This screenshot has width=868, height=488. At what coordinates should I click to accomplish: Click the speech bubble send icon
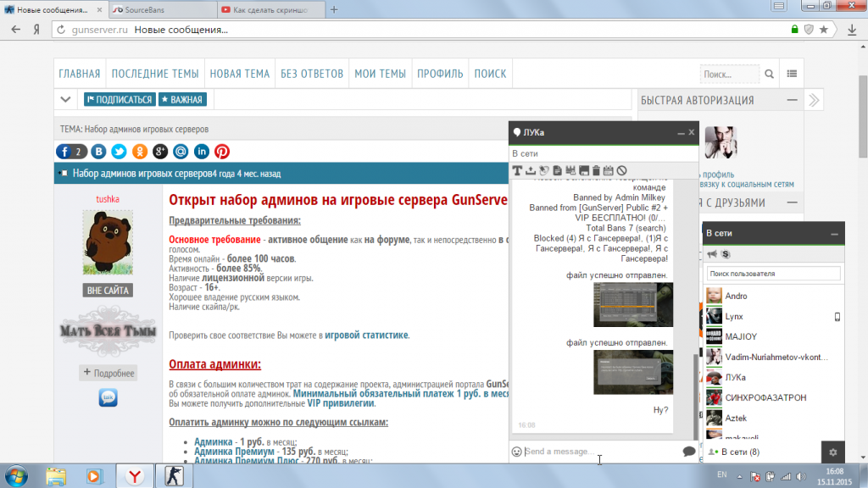pyautogui.click(x=689, y=452)
